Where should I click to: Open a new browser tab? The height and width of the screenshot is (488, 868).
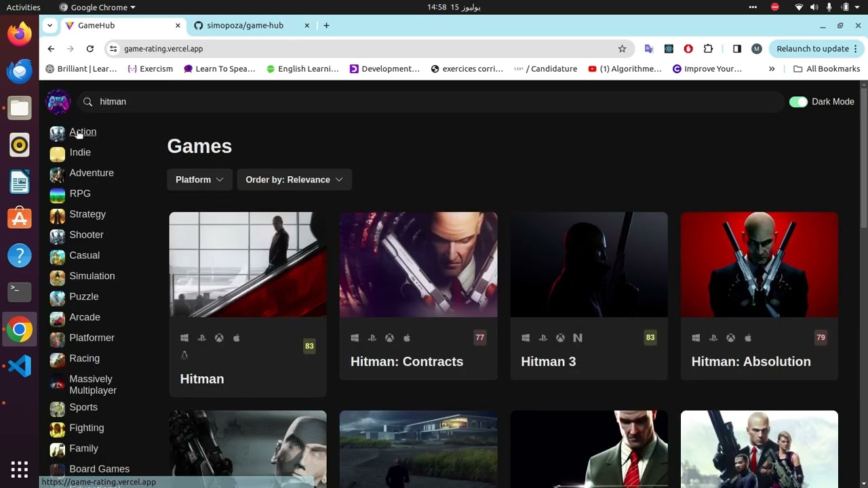(326, 26)
